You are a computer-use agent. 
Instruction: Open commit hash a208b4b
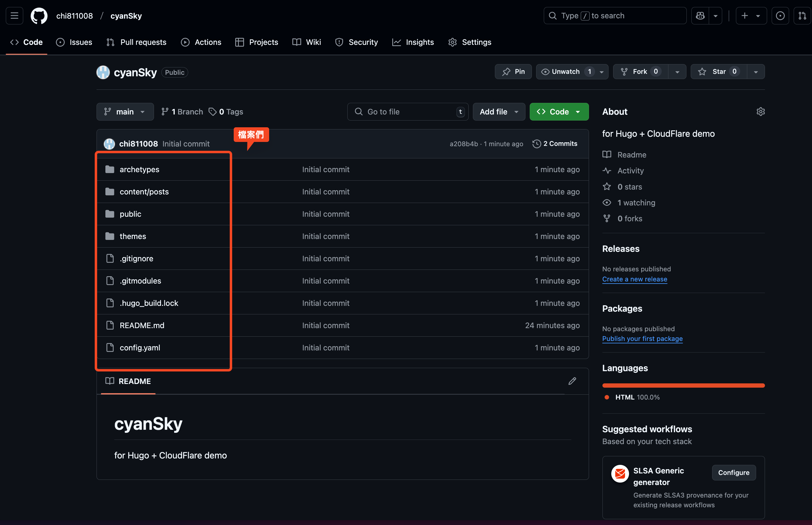pos(463,144)
